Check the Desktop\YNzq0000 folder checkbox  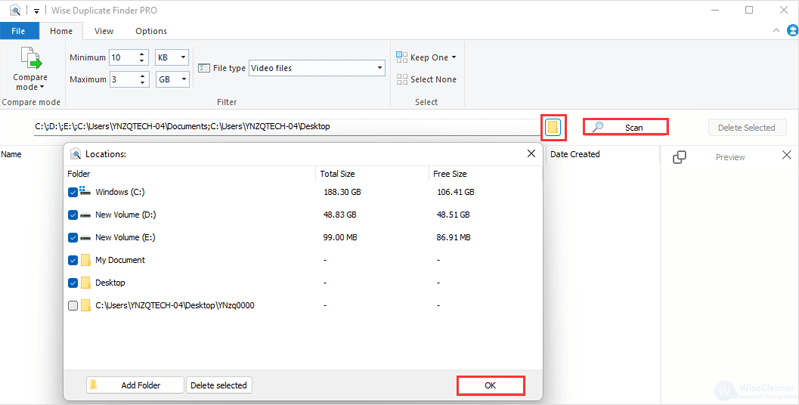point(73,306)
